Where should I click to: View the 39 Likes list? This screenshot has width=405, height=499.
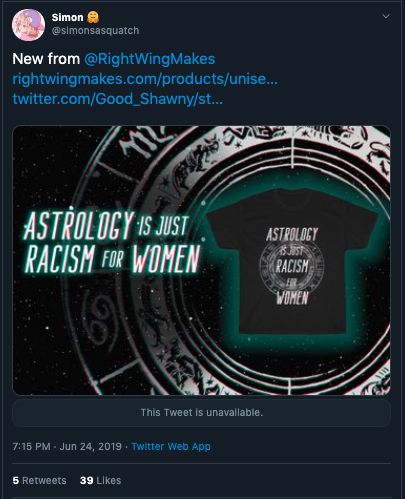coord(100,480)
